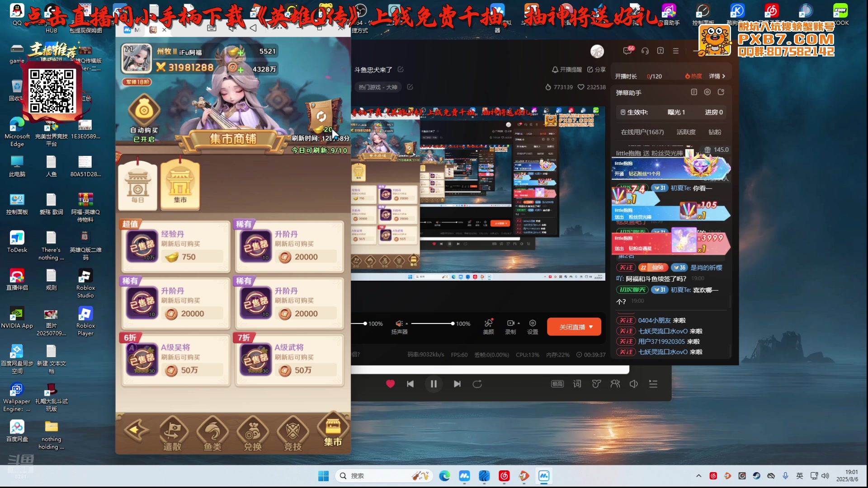Viewport: 868px width, 488px height.
Task: Open the customer service headset icon
Action: (645, 51)
